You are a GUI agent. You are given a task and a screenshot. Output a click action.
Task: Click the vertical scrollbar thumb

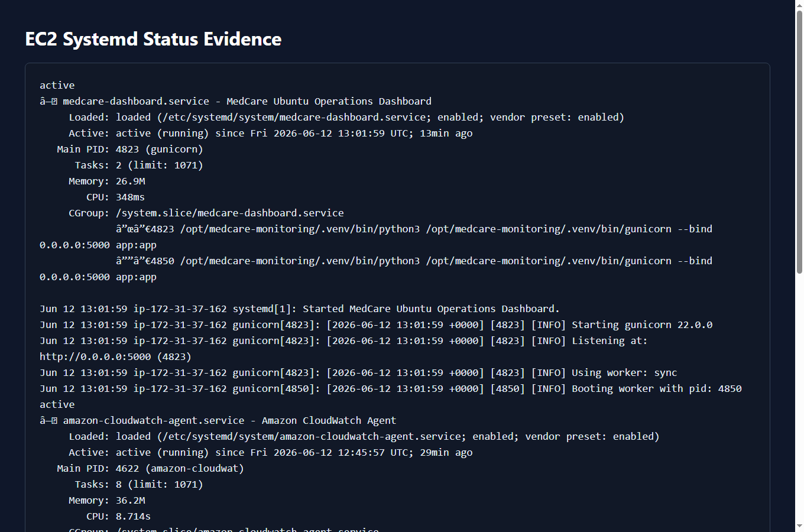pos(799,142)
